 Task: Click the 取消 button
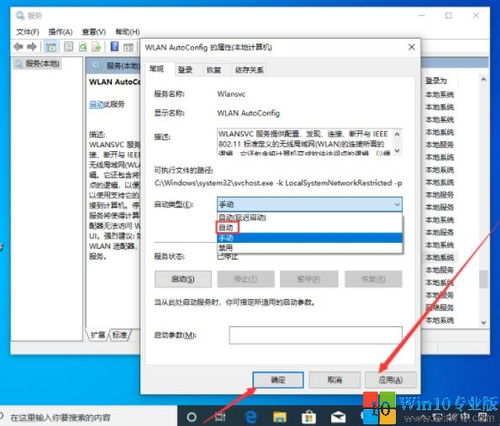335,380
